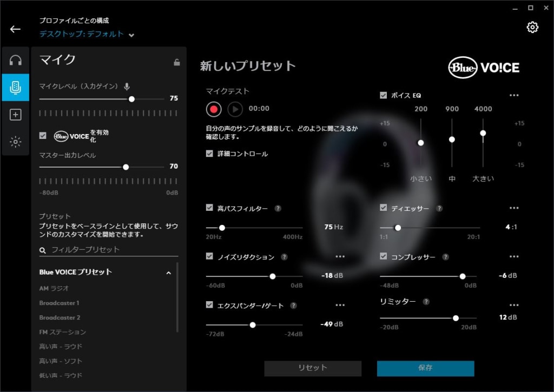This screenshot has width=554, height=392.
Task: Open ノイズリダクション more options dots
Action: (x=340, y=256)
